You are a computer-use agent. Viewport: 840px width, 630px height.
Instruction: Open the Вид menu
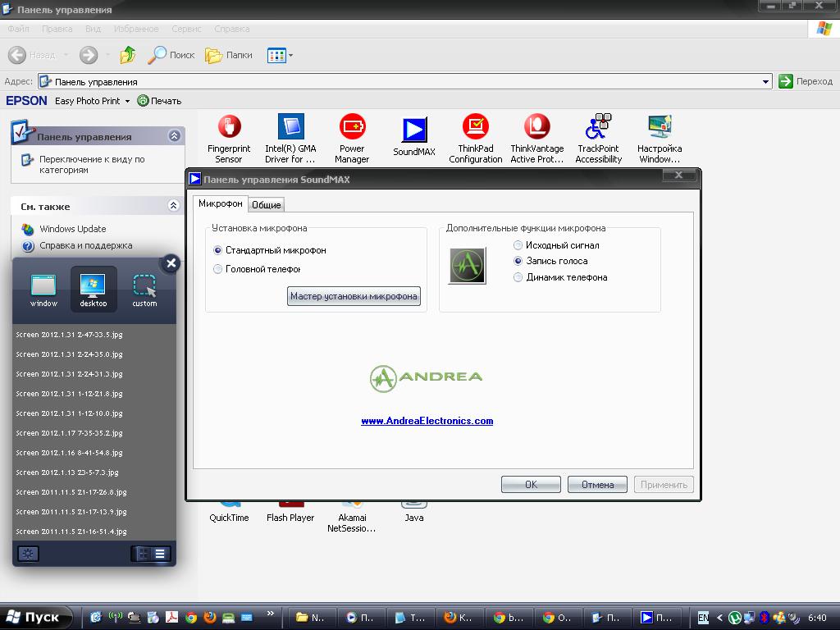pyautogui.click(x=93, y=29)
